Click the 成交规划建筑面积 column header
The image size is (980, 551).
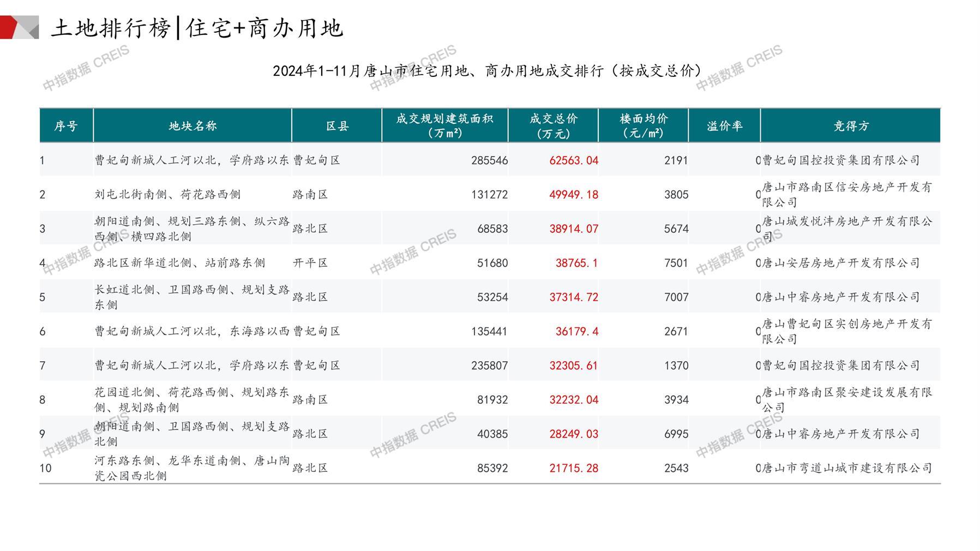pyautogui.click(x=444, y=126)
